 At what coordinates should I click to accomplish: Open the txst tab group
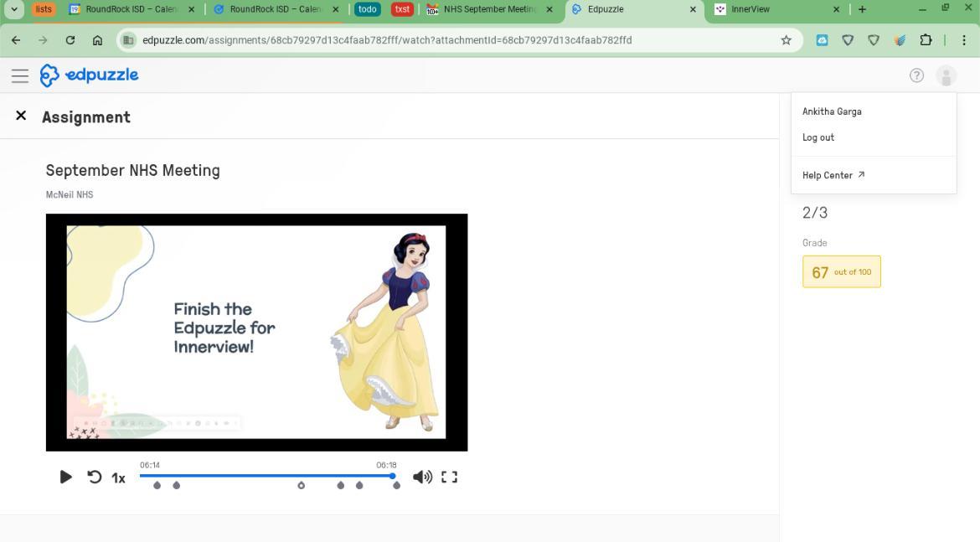(x=403, y=9)
